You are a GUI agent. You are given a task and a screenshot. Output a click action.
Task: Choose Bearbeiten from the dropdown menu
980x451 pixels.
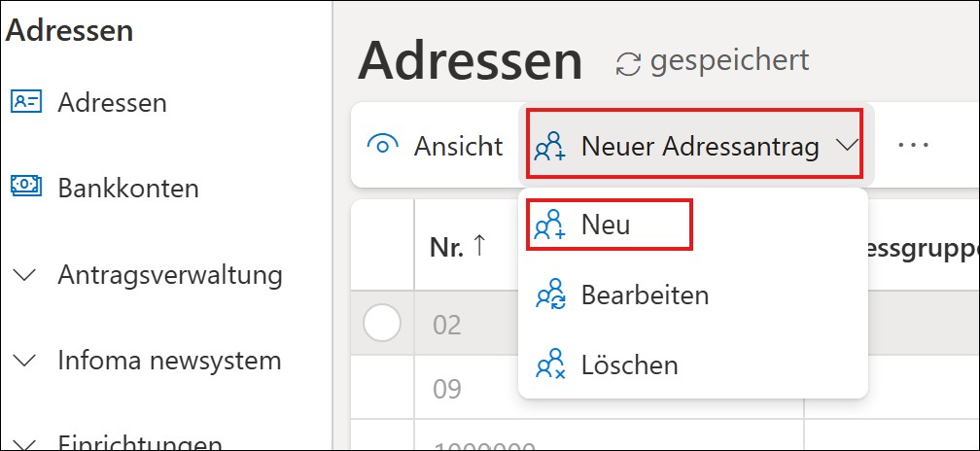tap(645, 295)
